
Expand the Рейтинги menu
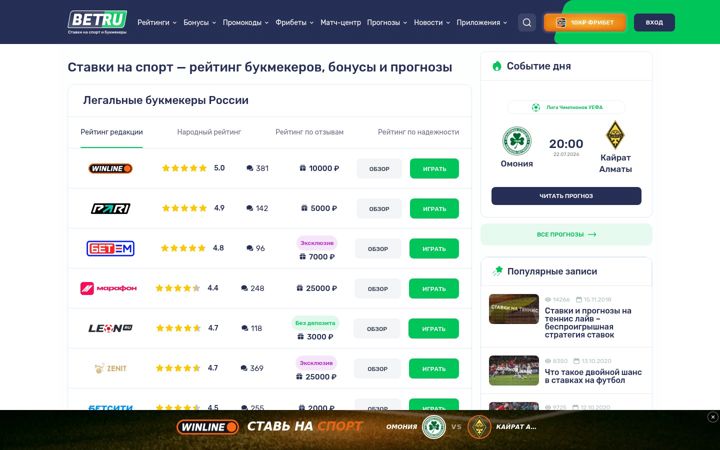click(157, 22)
